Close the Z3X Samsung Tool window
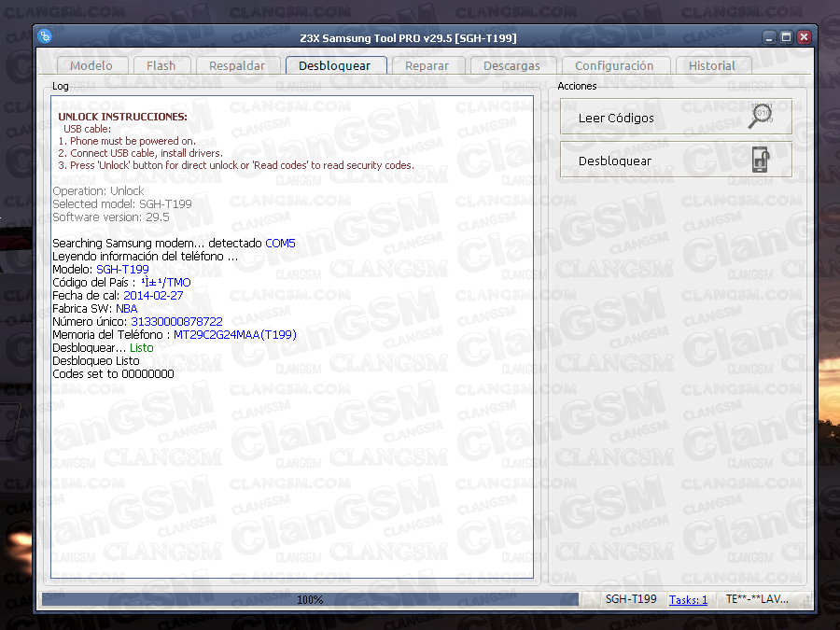Viewport: 840px width, 630px height. tap(804, 37)
